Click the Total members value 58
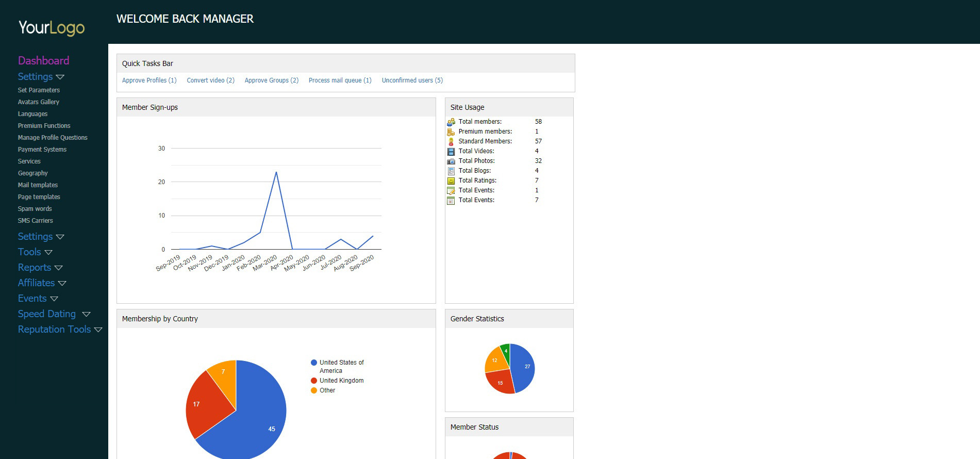 tap(538, 122)
